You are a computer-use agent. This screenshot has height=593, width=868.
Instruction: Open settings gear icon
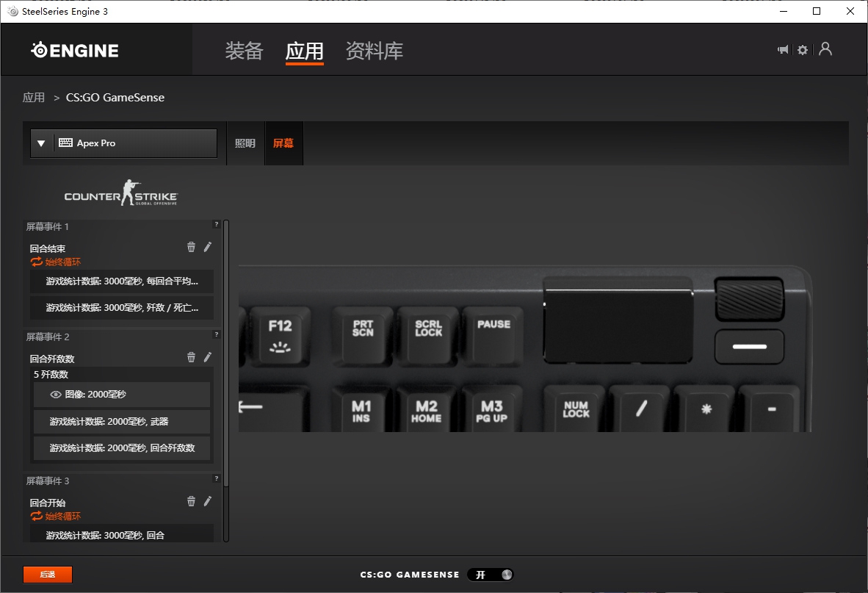point(803,50)
